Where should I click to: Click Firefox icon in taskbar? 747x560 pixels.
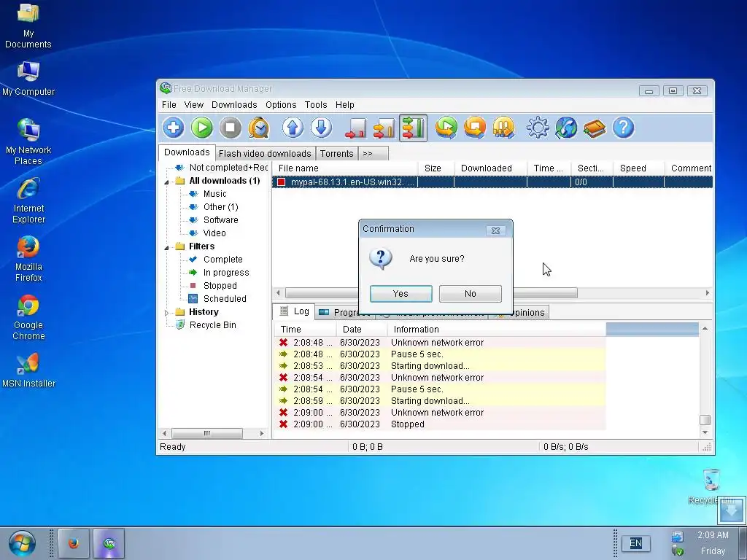click(74, 542)
